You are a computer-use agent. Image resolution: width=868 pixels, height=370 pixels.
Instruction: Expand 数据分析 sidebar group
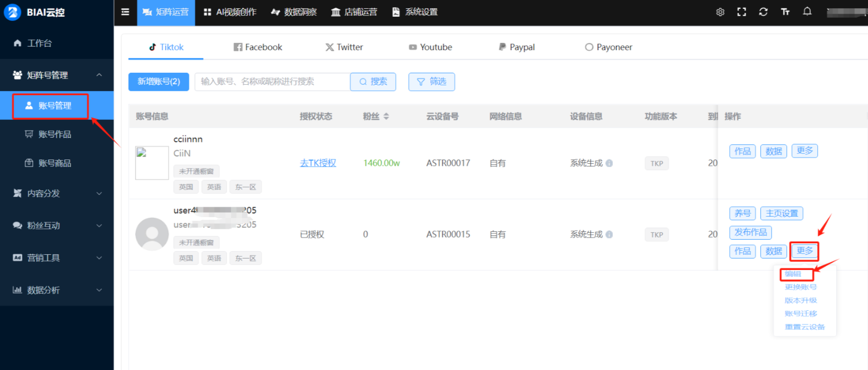coord(57,290)
